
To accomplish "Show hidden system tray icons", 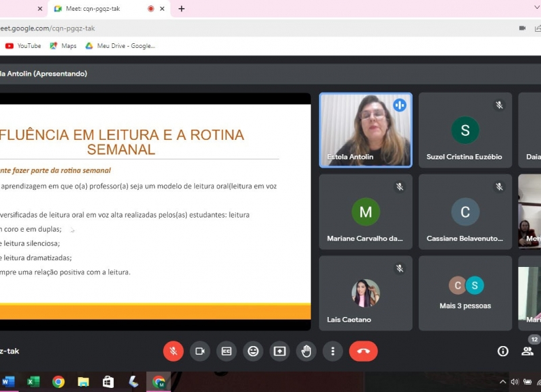I will point(502,382).
